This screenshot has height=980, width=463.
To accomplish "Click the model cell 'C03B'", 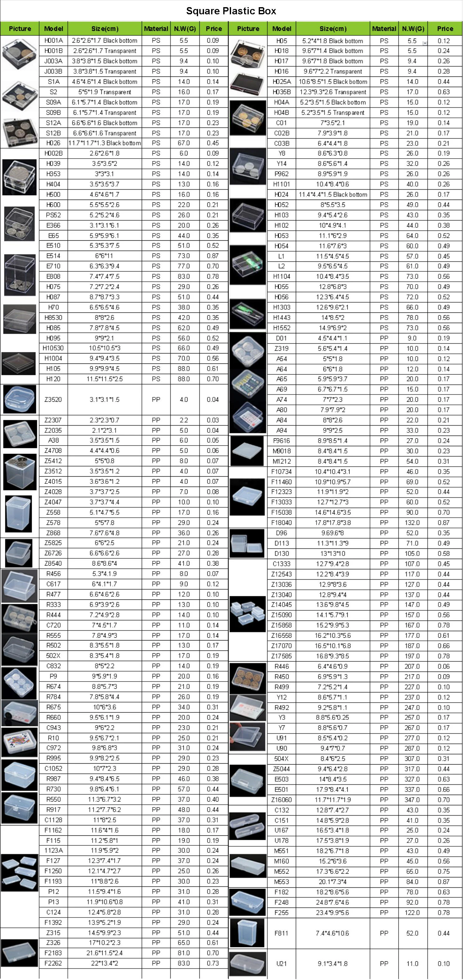I will pos(281,143).
